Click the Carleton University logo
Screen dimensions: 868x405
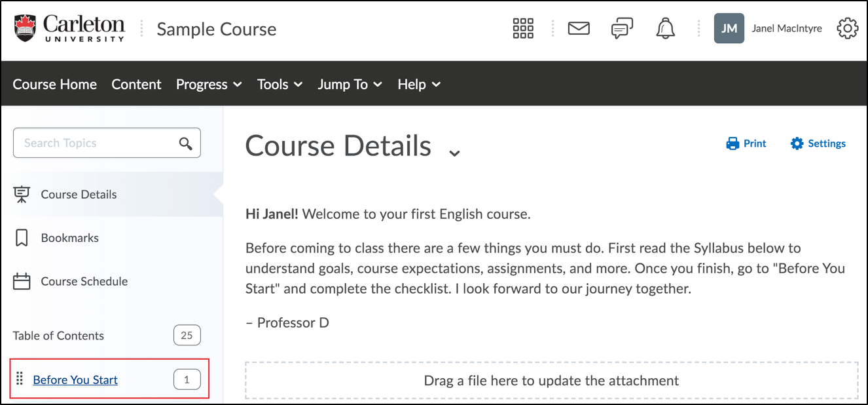point(69,29)
